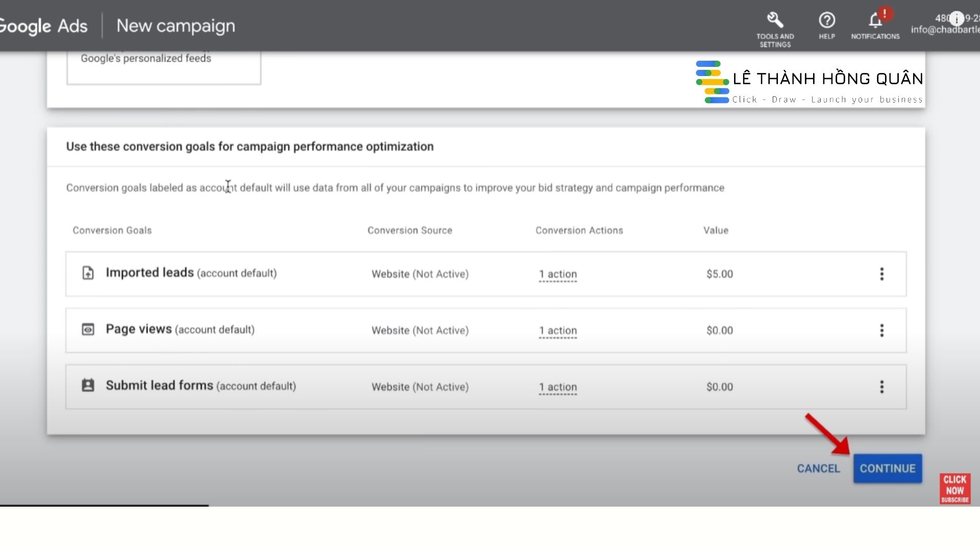Select the Google's personalized feeds card
This screenshot has height=551, width=980.
coord(163,66)
